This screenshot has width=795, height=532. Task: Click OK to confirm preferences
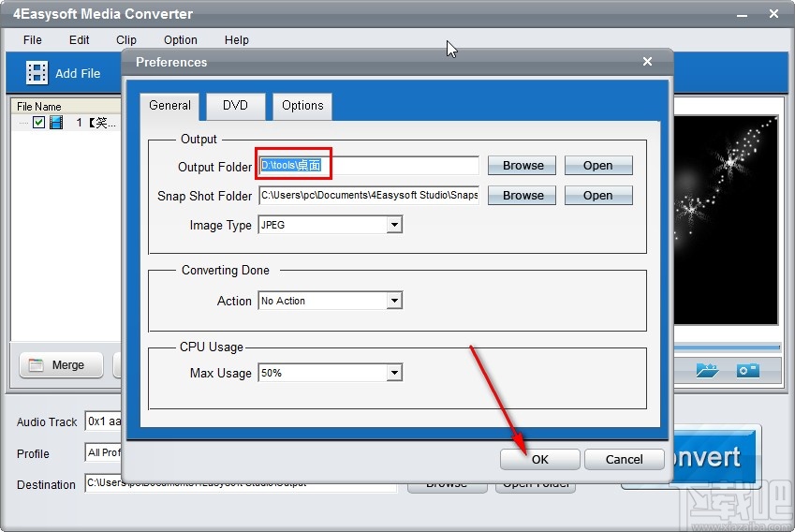(x=540, y=460)
